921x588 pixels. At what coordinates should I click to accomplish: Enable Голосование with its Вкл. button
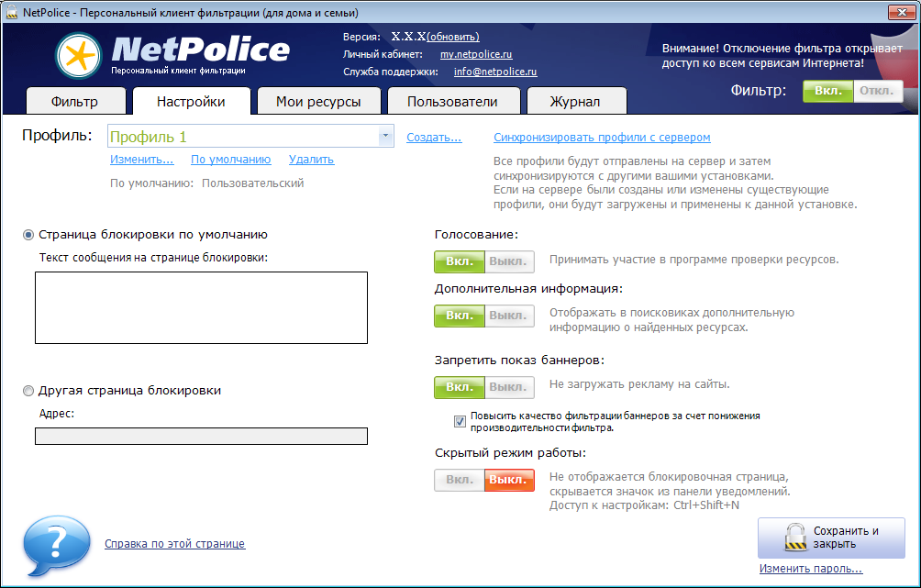coord(460,261)
